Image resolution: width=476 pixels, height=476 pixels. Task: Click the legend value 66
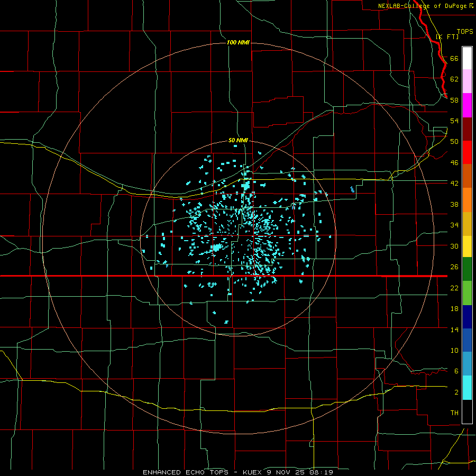454,58
